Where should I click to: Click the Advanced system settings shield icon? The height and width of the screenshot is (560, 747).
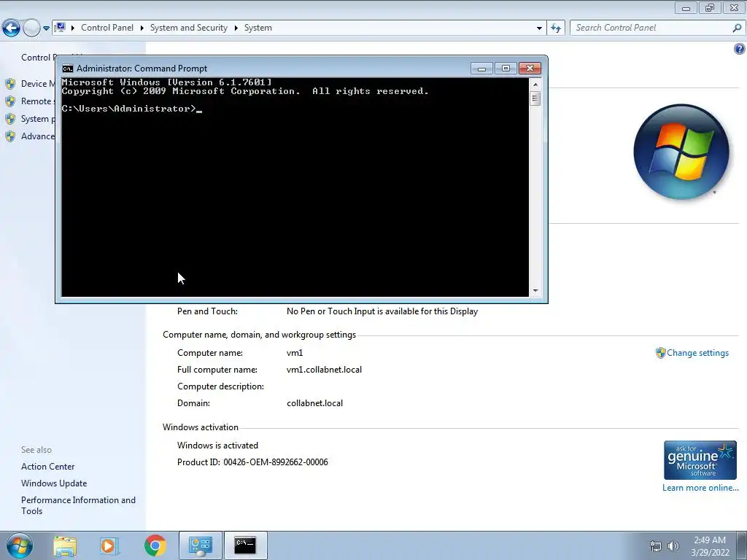[x=10, y=136]
